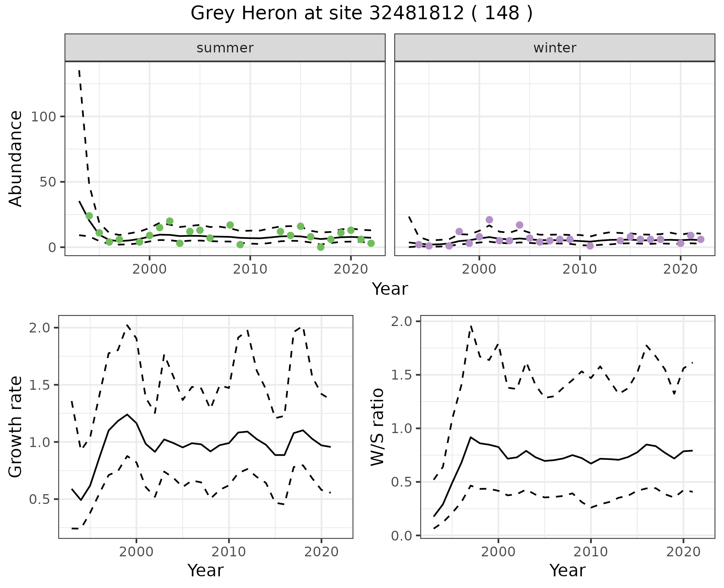Select the 'summer' facet strip header
724x588 pixels.
(x=225, y=48)
